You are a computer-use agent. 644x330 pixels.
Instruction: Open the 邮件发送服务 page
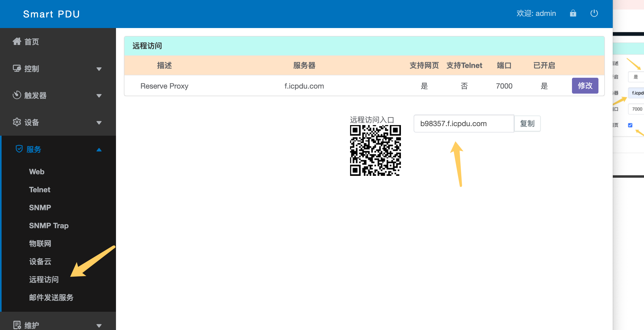[x=51, y=297]
